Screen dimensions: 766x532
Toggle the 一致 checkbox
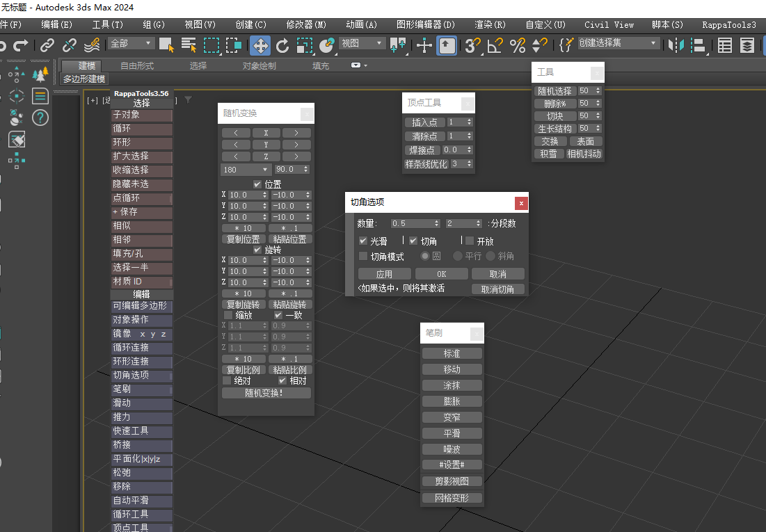(278, 315)
